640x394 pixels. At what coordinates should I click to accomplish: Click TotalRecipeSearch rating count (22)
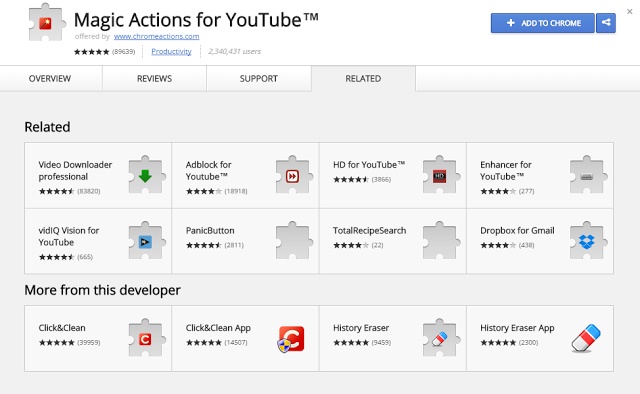(x=378, y=245)
